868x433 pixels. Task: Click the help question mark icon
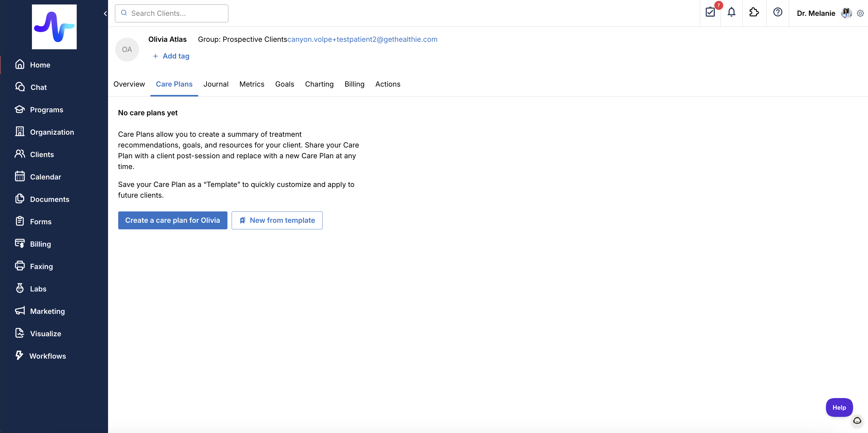pos(777,13)
